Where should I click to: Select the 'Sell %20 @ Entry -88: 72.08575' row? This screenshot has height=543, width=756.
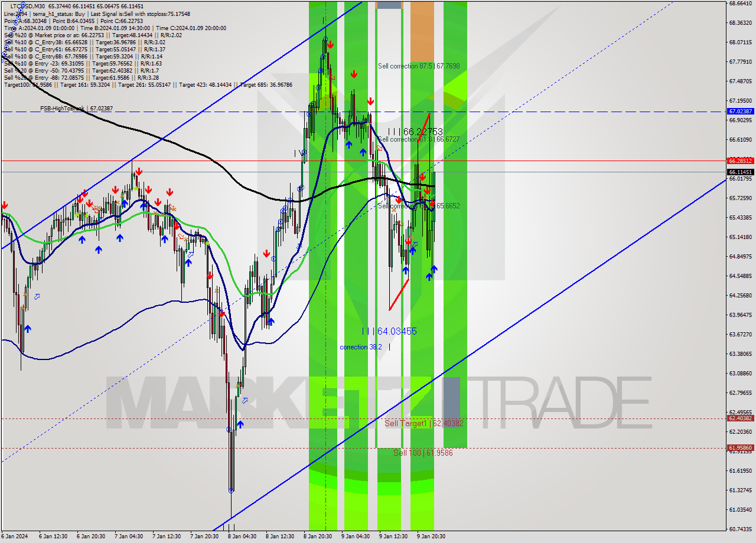(x=82, y=77)
